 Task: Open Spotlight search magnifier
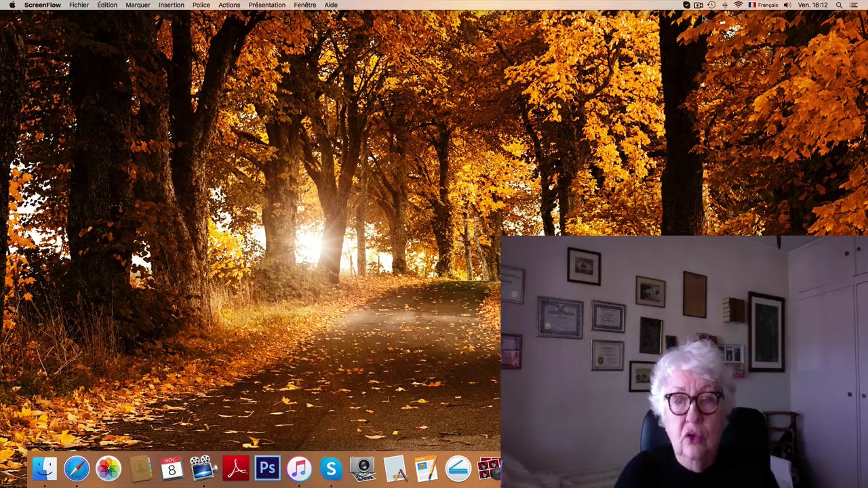(x=839, y=5)
